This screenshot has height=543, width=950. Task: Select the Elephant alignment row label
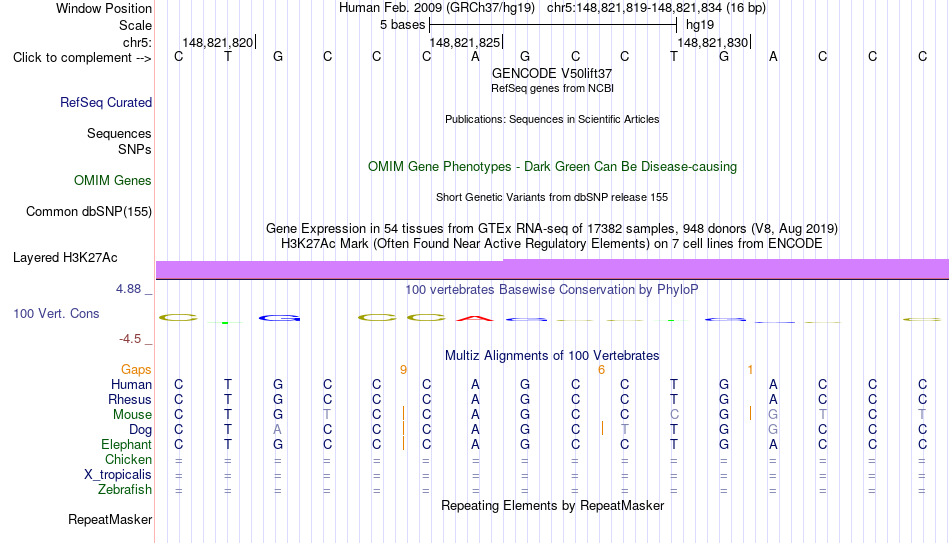126,444
